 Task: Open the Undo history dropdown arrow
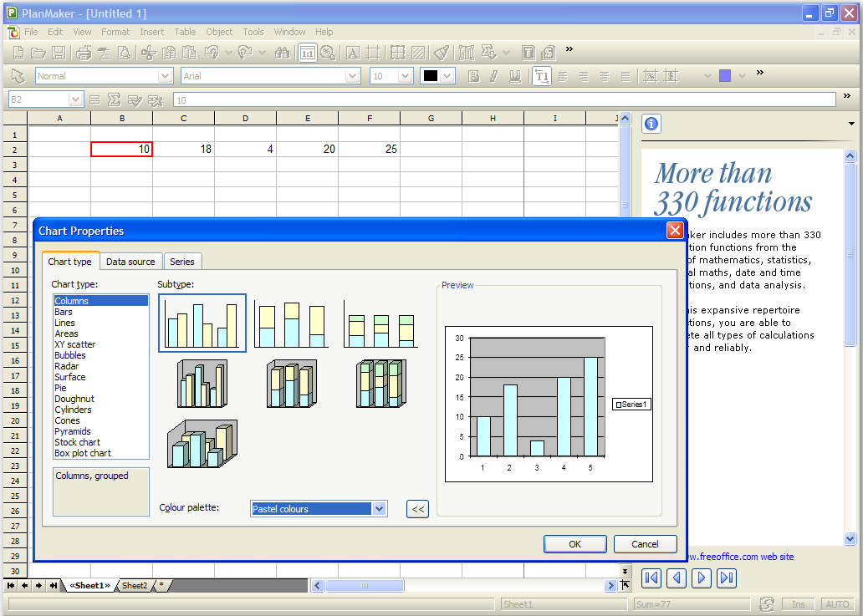pos(228,53)
